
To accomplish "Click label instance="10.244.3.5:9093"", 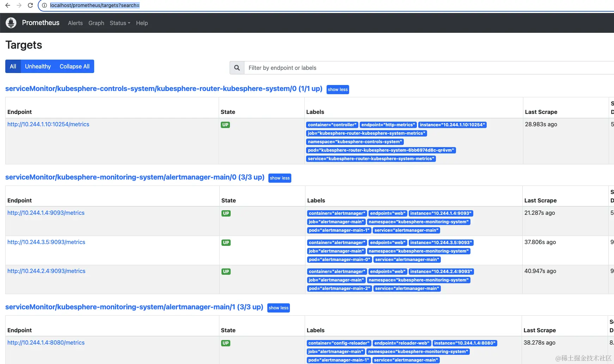I will 441,243.
